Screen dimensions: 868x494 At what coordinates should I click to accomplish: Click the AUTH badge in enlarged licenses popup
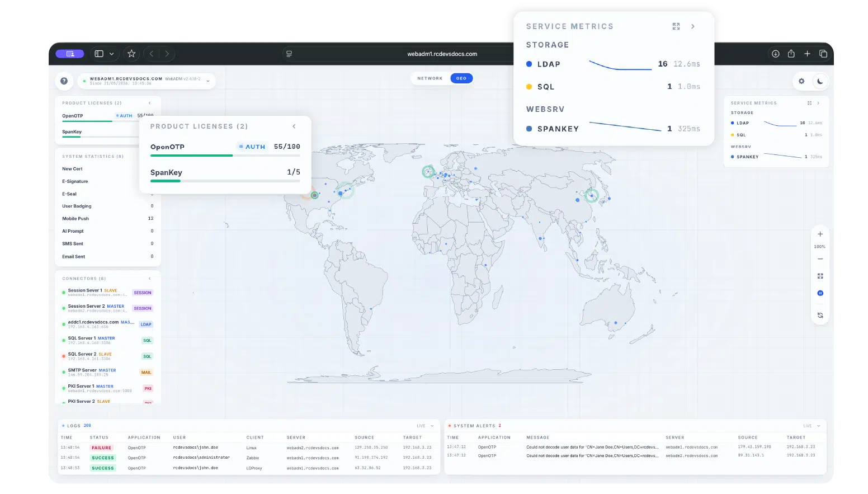pyautogui.click(x=252, y=147)
